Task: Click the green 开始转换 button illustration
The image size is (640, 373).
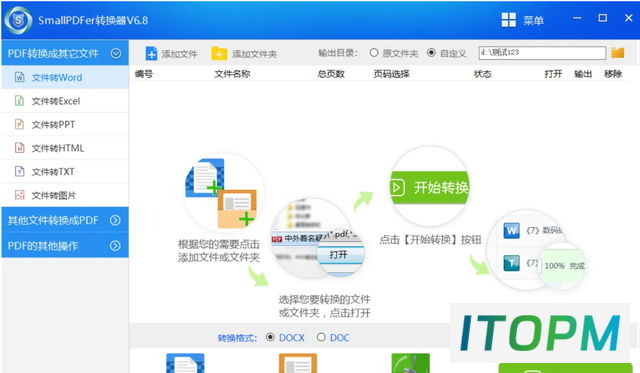Action: pos(429,188)
